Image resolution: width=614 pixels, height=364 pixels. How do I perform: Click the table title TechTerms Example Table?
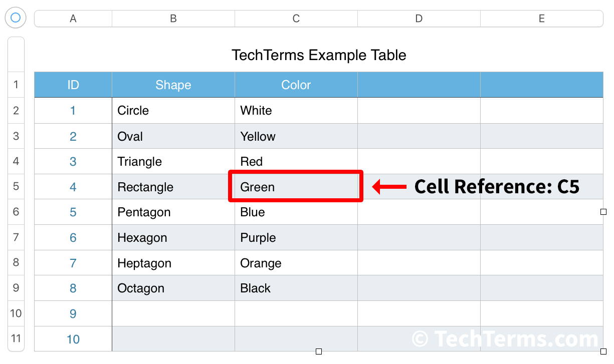click(x=319, y=55)
